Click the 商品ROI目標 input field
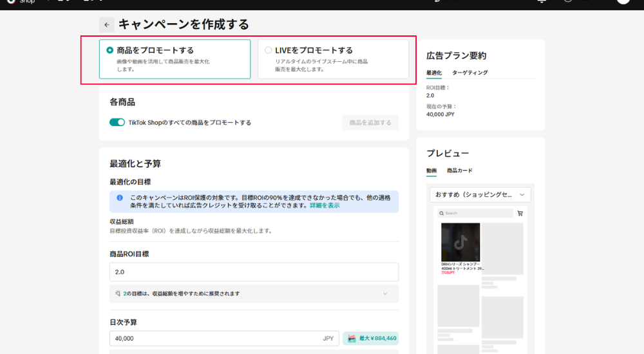The width and height of the screenshot is (644, 354). (254, 272)
